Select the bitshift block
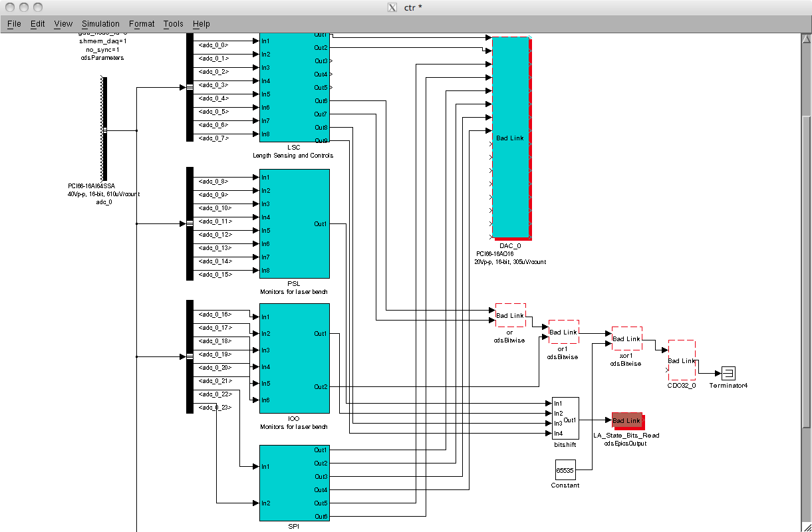 click(x=565, y=418)
